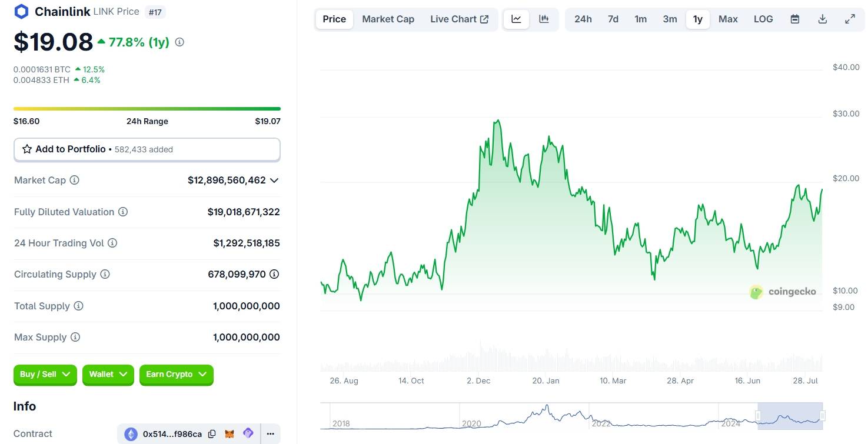The width and height of the screenshot is (868, 444).
Task: Show 24 Hour Trading Vol info icon
Action: tap(112, 243)
